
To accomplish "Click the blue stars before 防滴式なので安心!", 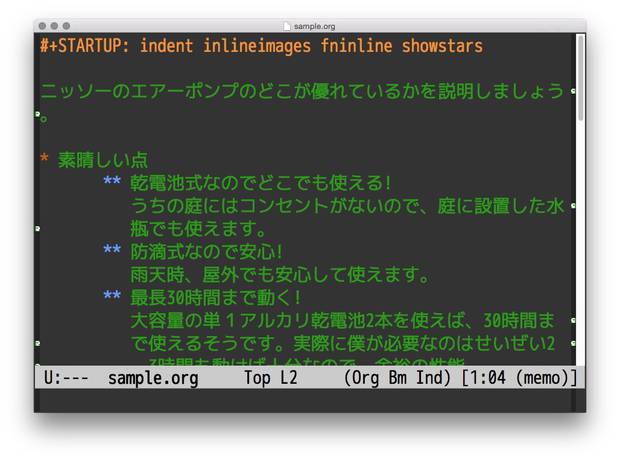I will pyautogui.click(x=112, y=250).
